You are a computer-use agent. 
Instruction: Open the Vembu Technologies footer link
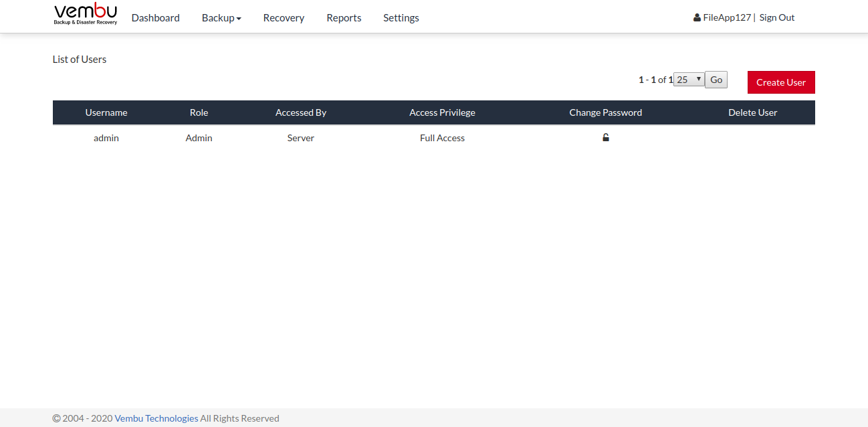(156, 418)
